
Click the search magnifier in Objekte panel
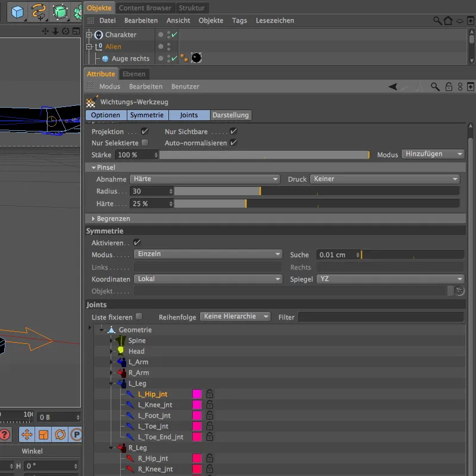(437, 20)
